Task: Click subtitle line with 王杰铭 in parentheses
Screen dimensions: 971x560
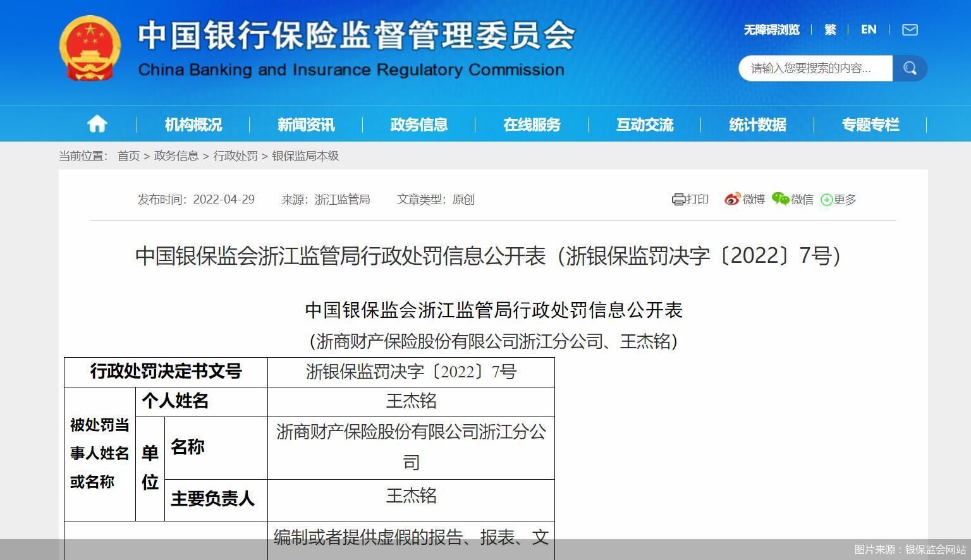Action: [494, 341]
